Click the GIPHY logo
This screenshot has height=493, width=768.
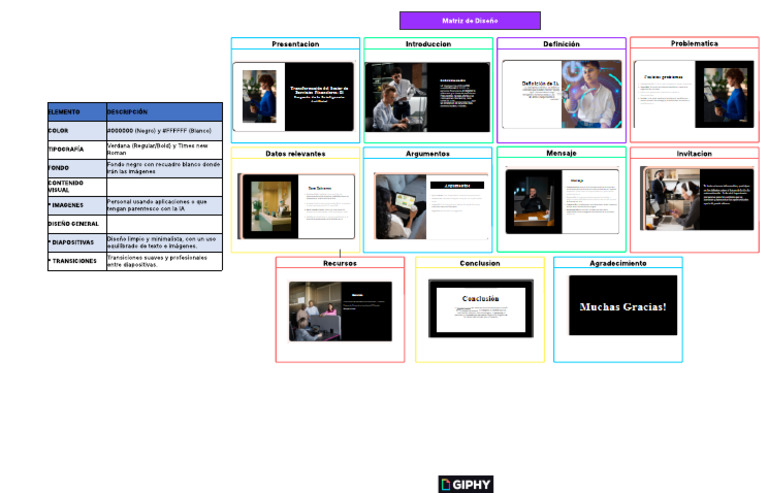[x=466, y=484]
